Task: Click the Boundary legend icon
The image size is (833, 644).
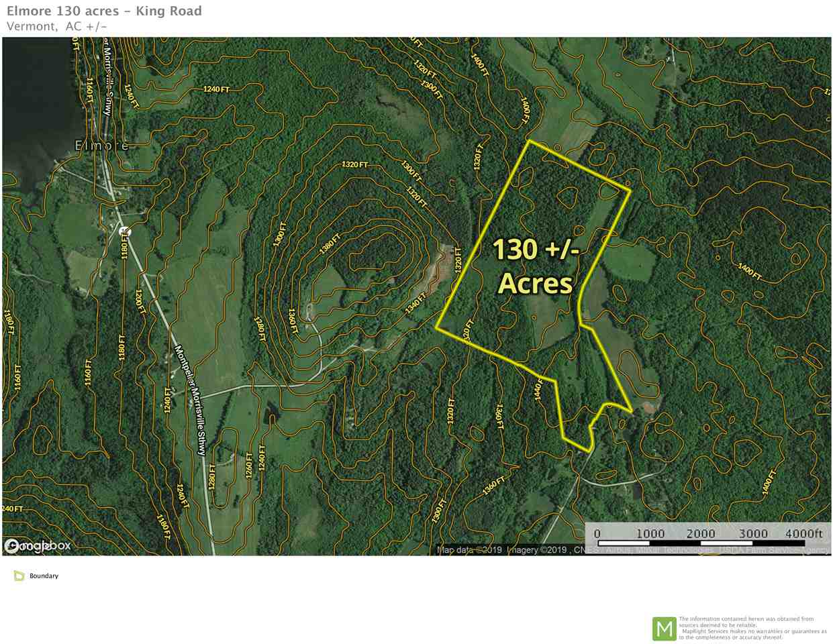Action: click(19, 576)
